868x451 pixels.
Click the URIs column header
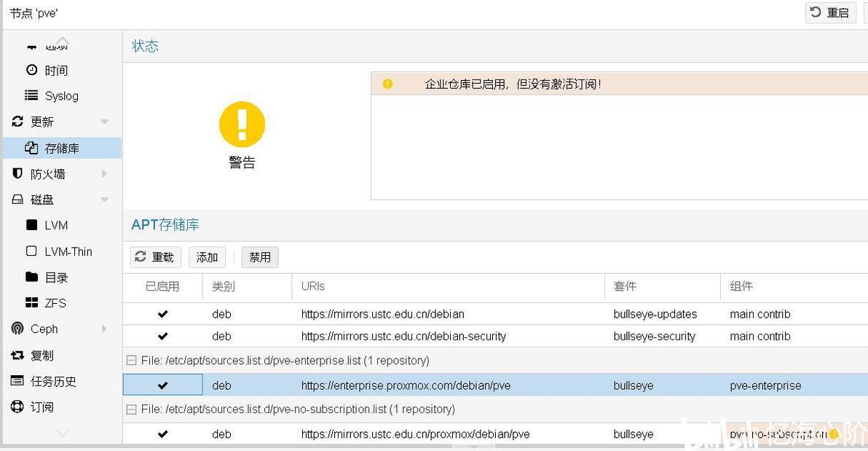coord(448,286)
